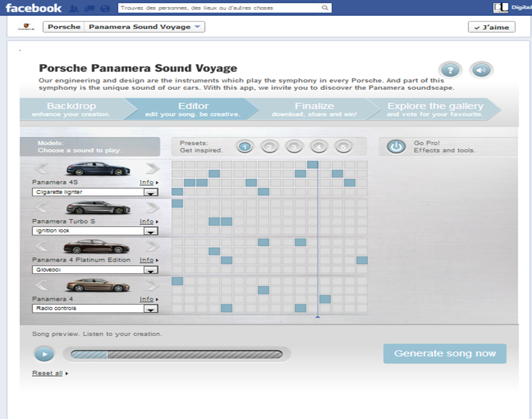This screenshot has height=419, width=532.
Task: Click the help question mark icon
Action: pyautogui.click(x=450, y=70)
